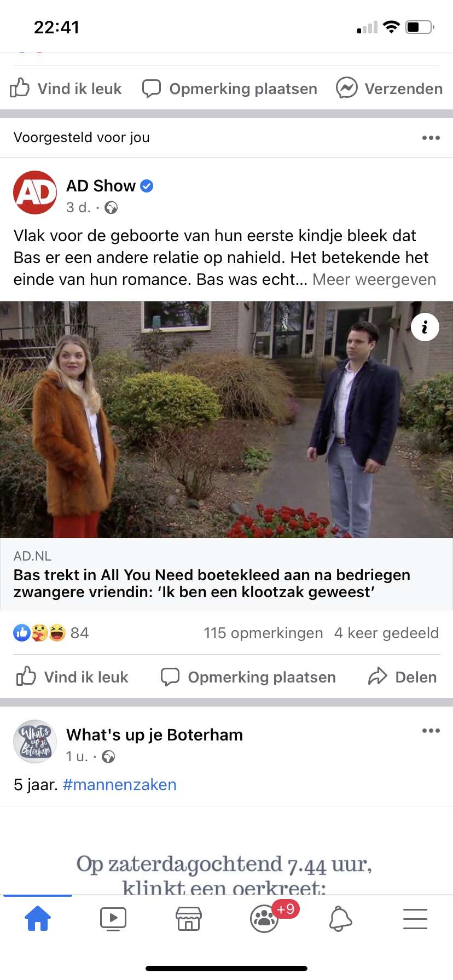Share the AD Show post via Delen
453x980 pixels.
point(403,677)
